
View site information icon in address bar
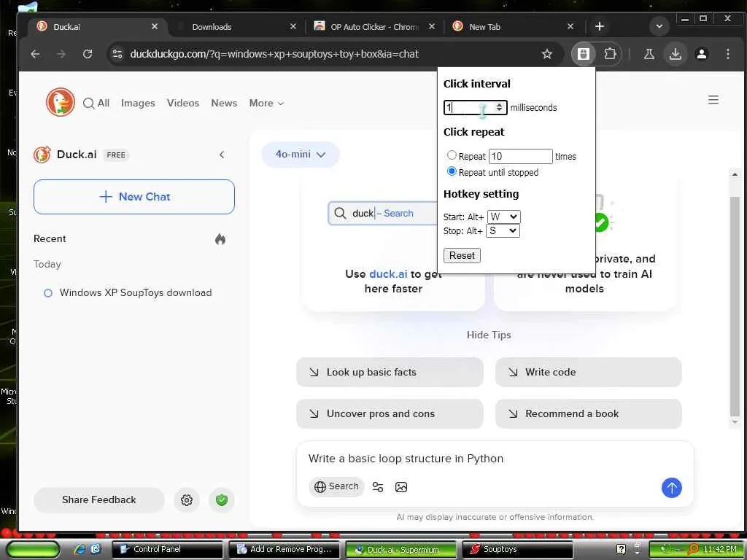pos(117,54)
